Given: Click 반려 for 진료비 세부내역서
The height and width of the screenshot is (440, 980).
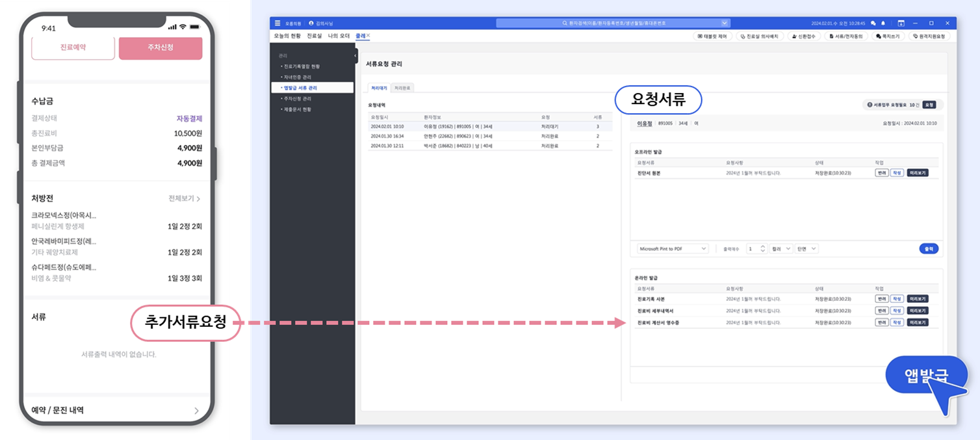Looking at the screenshot, I should [881, 311].
